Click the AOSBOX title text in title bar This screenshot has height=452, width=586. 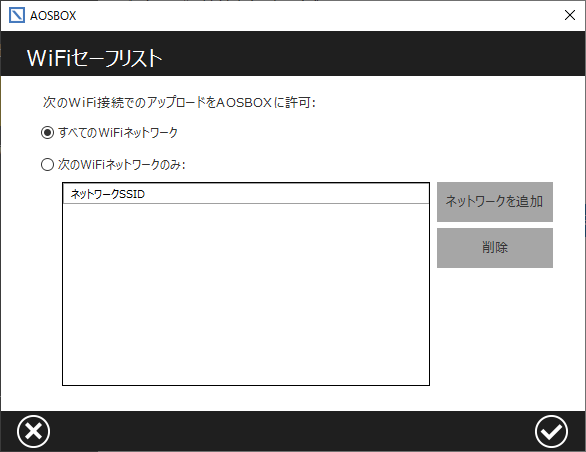pos(53,16)
